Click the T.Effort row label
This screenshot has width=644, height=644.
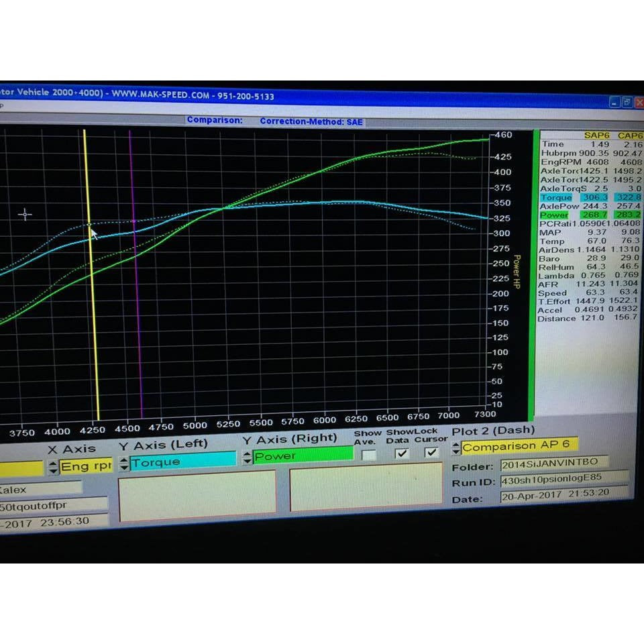554,302
